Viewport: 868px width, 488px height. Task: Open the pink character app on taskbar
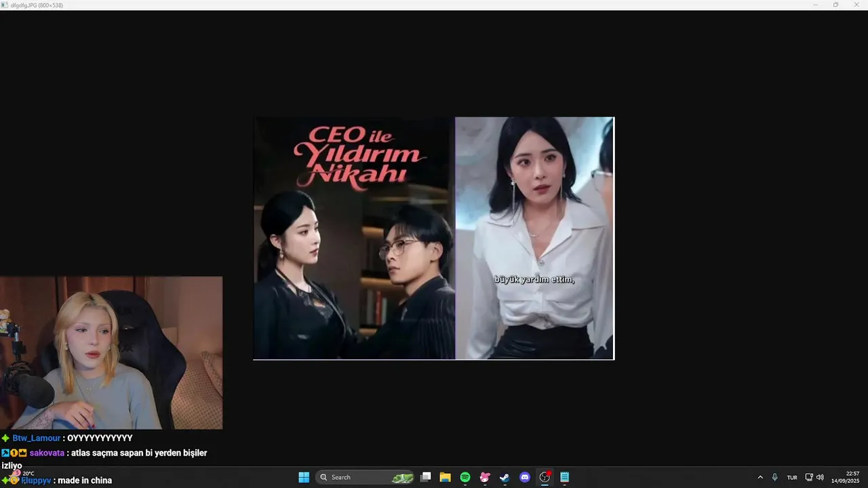pyautogui.click(x=485, y=477)
